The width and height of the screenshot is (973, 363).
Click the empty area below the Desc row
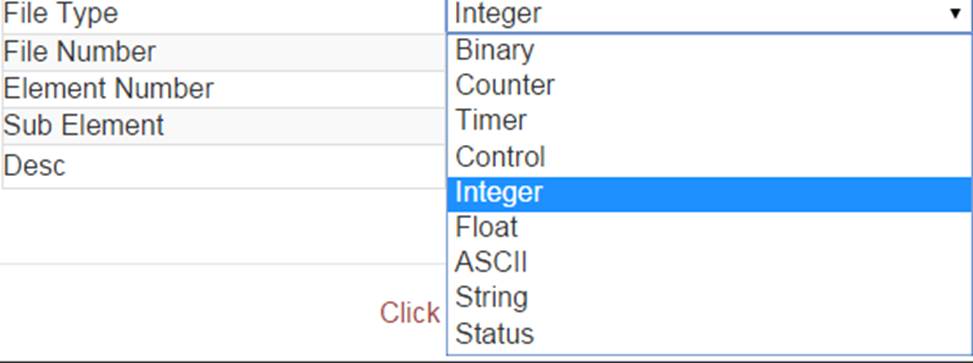223,225
